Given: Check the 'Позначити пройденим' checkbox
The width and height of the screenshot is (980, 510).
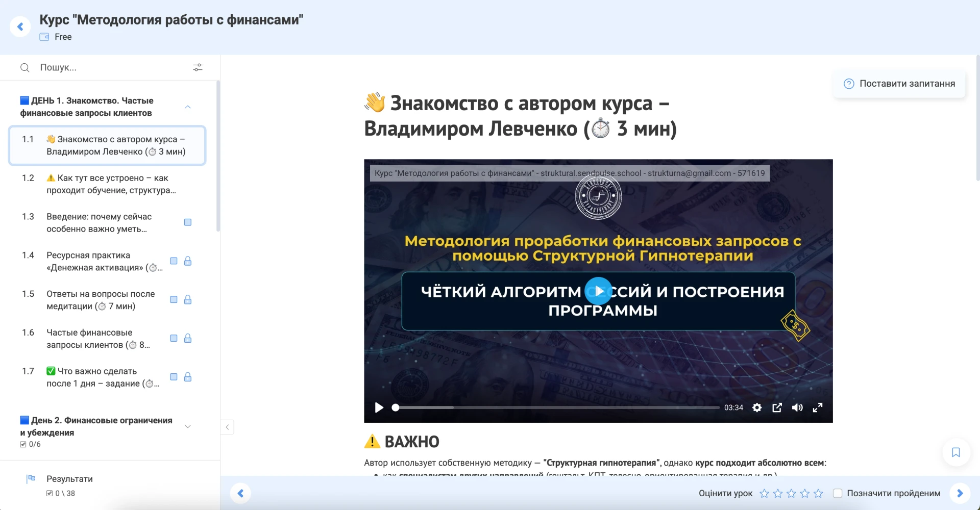Looking at the screenshot, I should (x=838, y=493).
